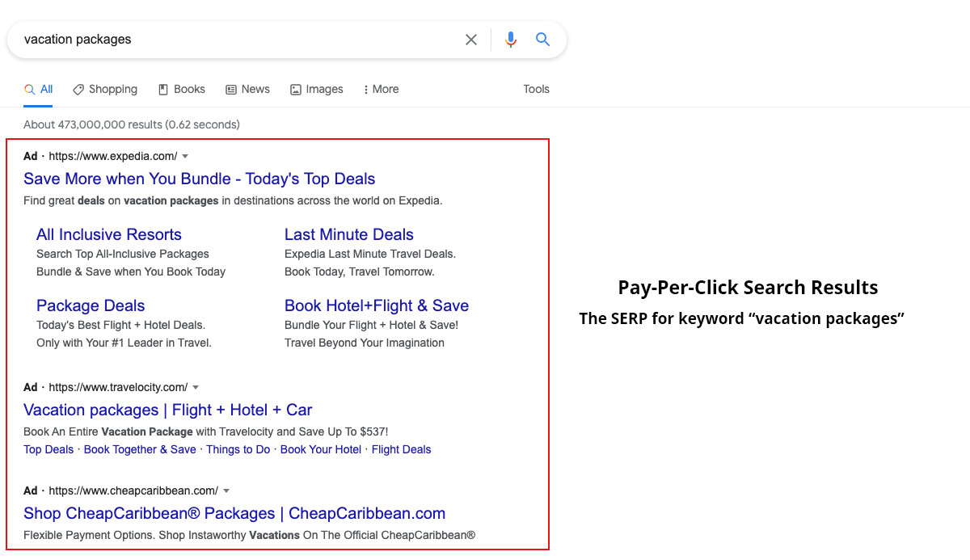Image resolution: width=970 pixels, height=560 pixels.
Task: Open Expedia's "Save More when You Bundle" ad
Action: click(x=199, y=179)
